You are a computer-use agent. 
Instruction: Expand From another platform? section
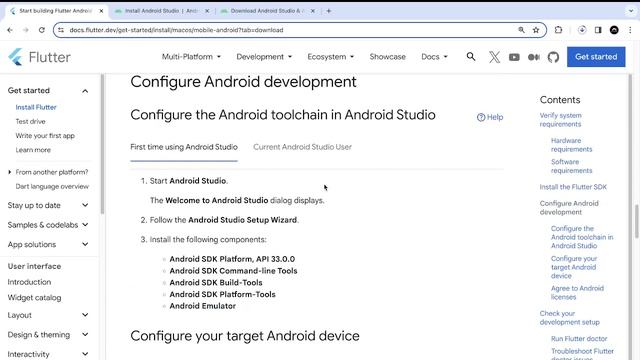pyautogui.click(x=48, y=172)
